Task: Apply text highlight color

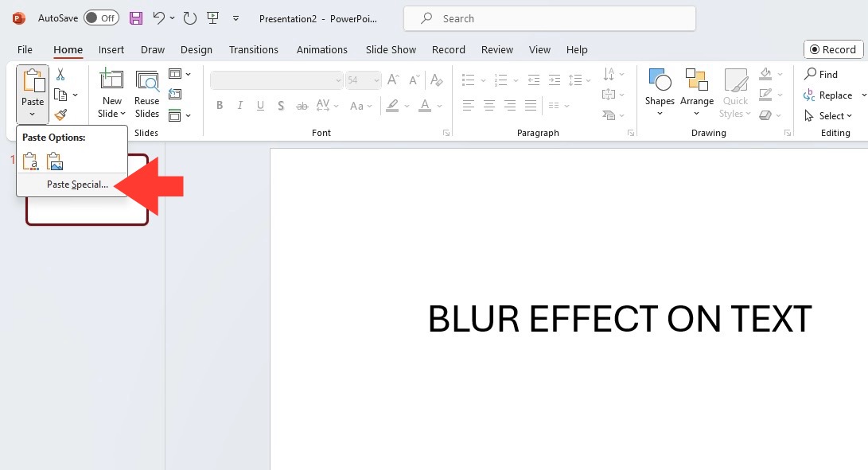Action: pyautogui.click(x=392, y=105)
